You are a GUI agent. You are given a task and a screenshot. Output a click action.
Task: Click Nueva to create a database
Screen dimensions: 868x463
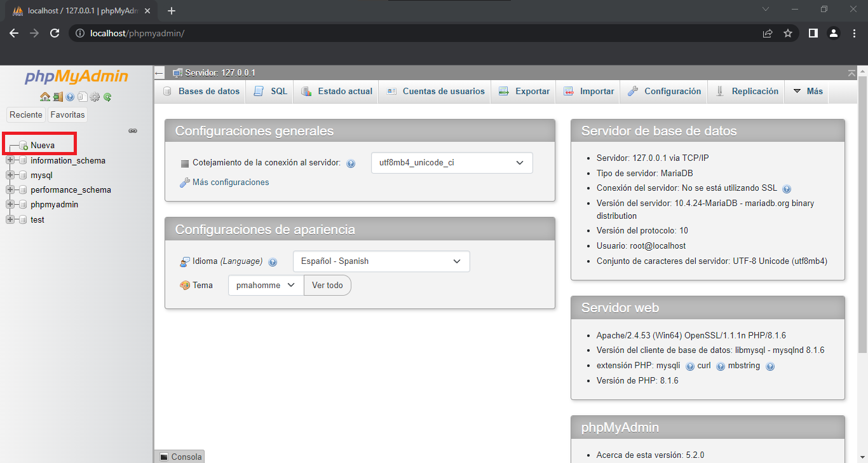click(43, 146)
